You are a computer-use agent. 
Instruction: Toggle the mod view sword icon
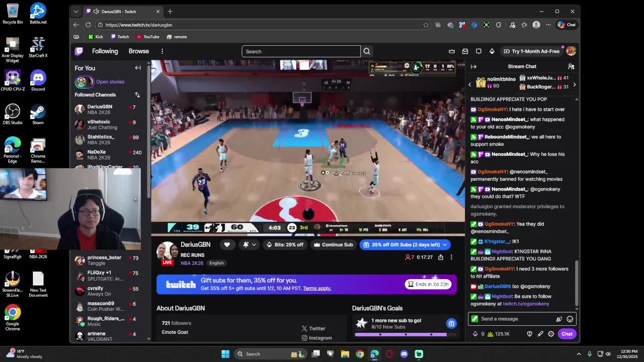pyautogui.click(x=540, y=334)
